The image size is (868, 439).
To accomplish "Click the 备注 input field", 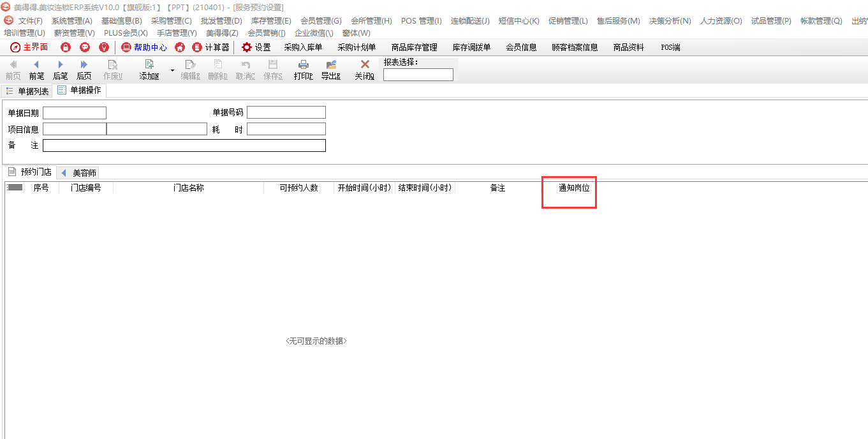I will pyautogui.click(x=184, y=145).
